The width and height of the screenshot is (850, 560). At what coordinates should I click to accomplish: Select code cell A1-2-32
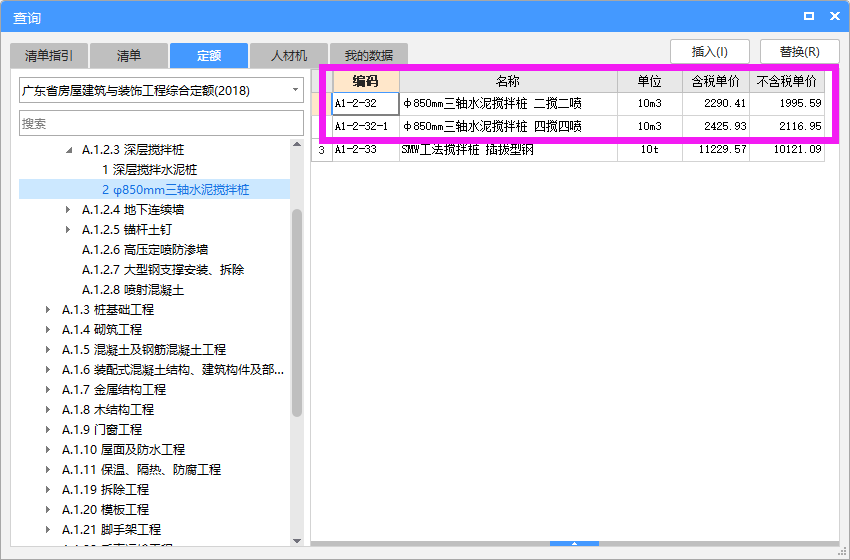(x=365, y=104)
